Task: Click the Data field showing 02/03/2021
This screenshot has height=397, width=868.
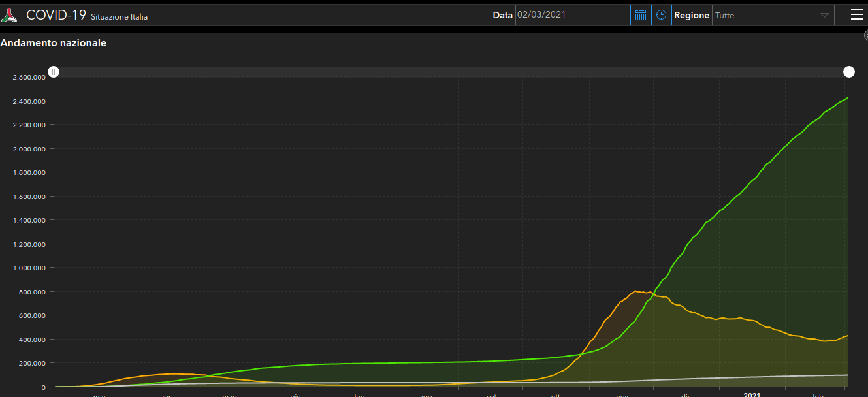Action: (x=572, y=15)
